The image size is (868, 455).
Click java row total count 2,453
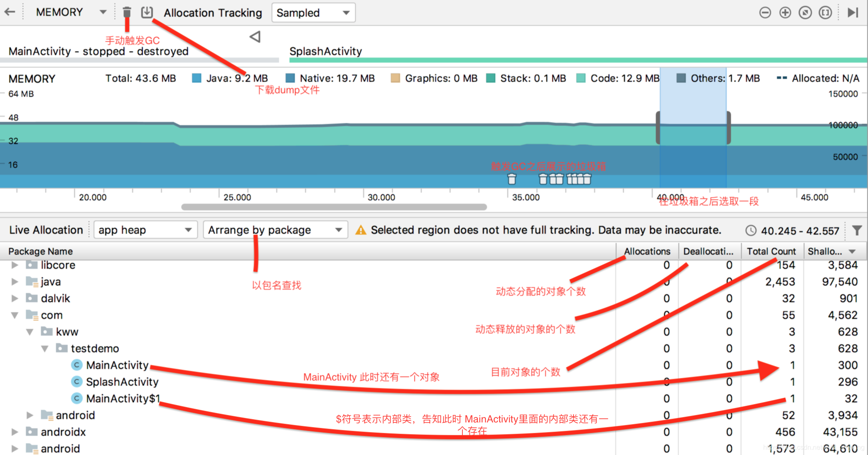coord(780,282)
